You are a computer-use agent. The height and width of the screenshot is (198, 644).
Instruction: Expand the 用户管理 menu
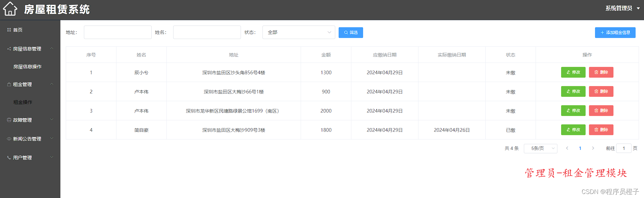tap(30, 158)
